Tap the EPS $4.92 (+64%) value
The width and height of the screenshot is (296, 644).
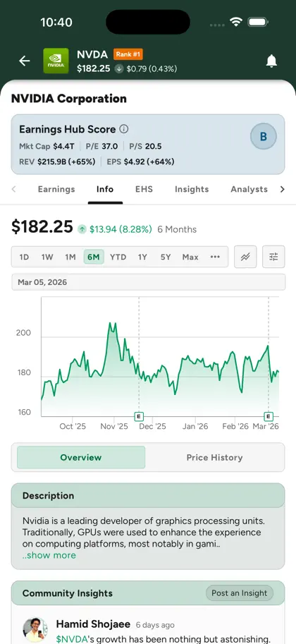[x=140, y=162]
